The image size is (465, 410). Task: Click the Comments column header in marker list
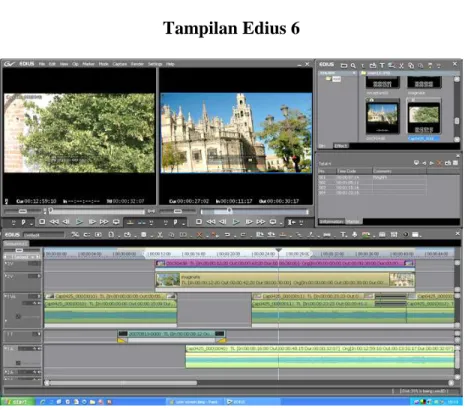point(399,171)
